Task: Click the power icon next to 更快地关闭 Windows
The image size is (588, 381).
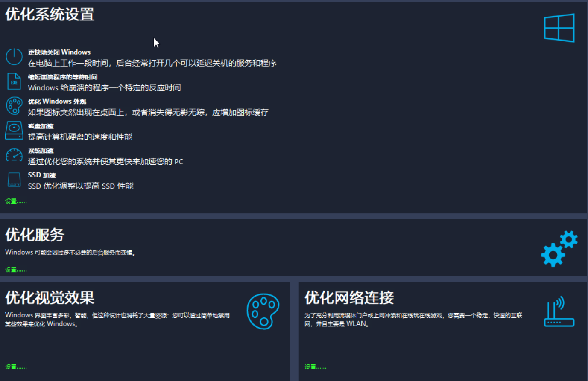Action: click(14, 57)
